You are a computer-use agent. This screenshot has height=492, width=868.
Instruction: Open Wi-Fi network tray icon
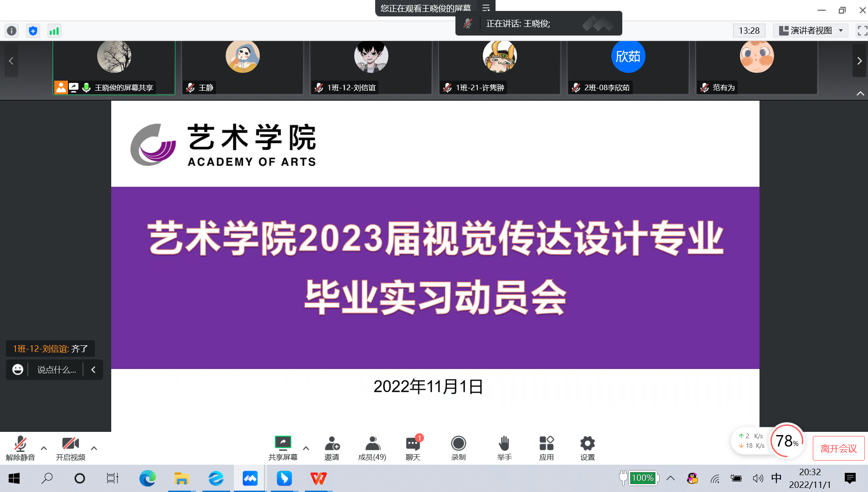715,478
